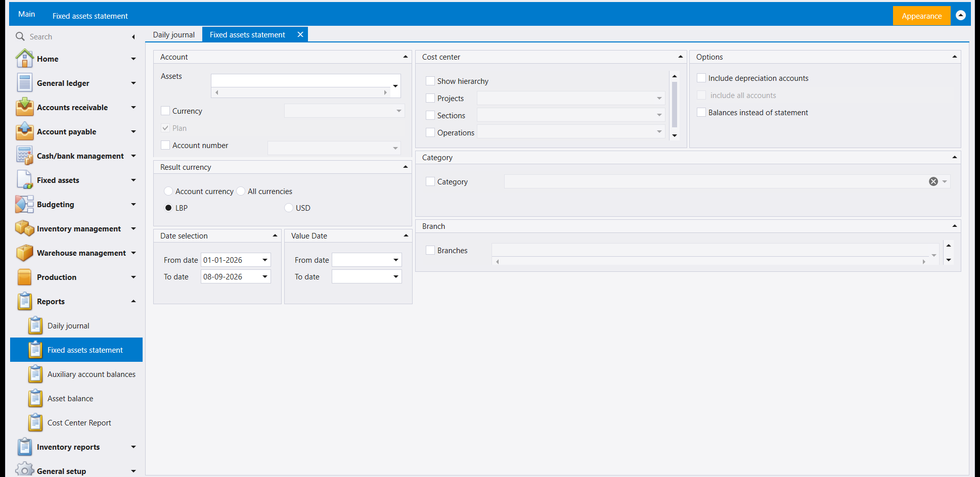Click the Production icon

click(x=24, y=277)
